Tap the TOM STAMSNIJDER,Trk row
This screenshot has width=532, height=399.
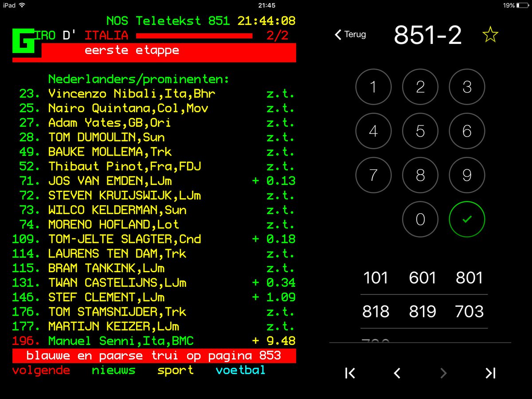coord(154,312)
